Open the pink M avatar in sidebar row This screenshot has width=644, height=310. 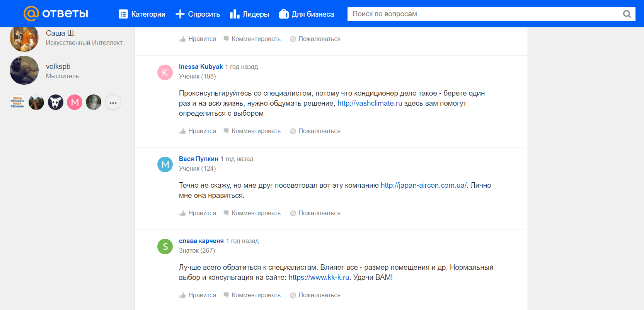click(75, 102)
